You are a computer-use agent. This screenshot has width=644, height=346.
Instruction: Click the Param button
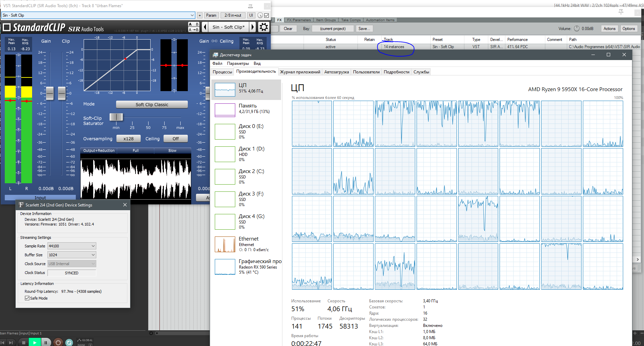211,15
